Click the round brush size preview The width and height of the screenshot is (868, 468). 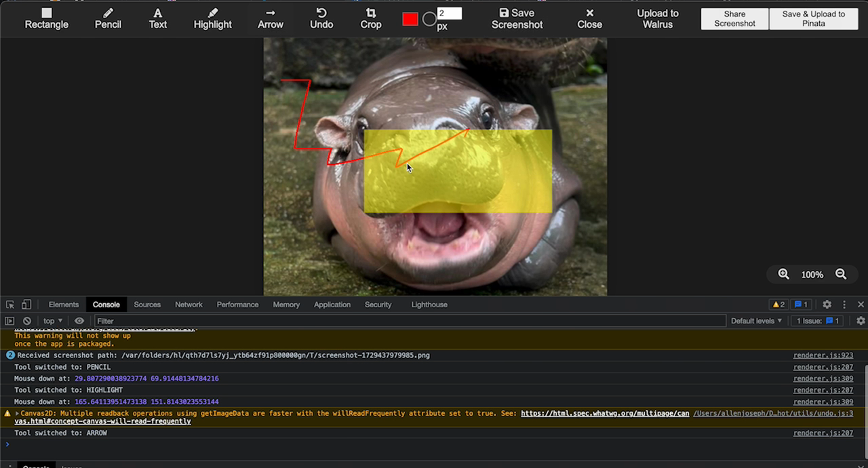click(429, 20)
